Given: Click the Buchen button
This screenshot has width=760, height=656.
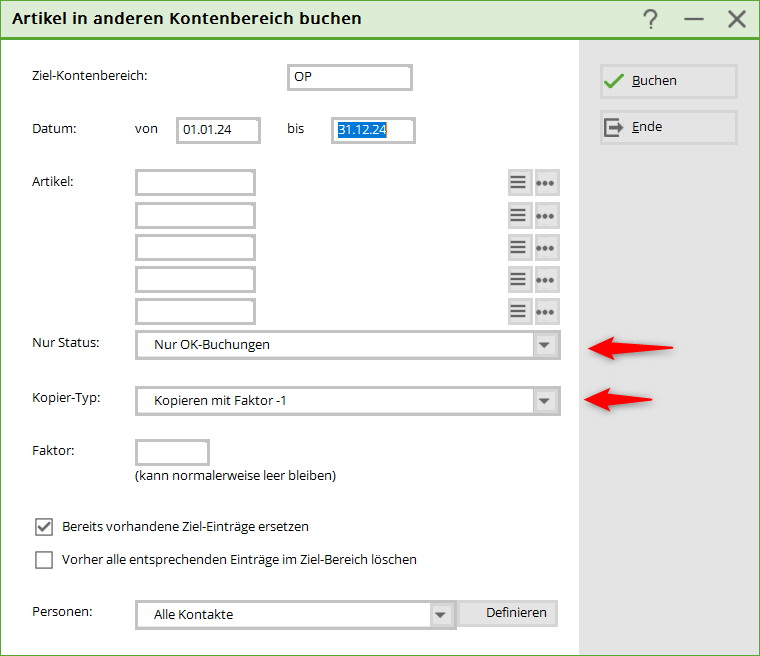Looking at the screenshot, I should (668, 81).
